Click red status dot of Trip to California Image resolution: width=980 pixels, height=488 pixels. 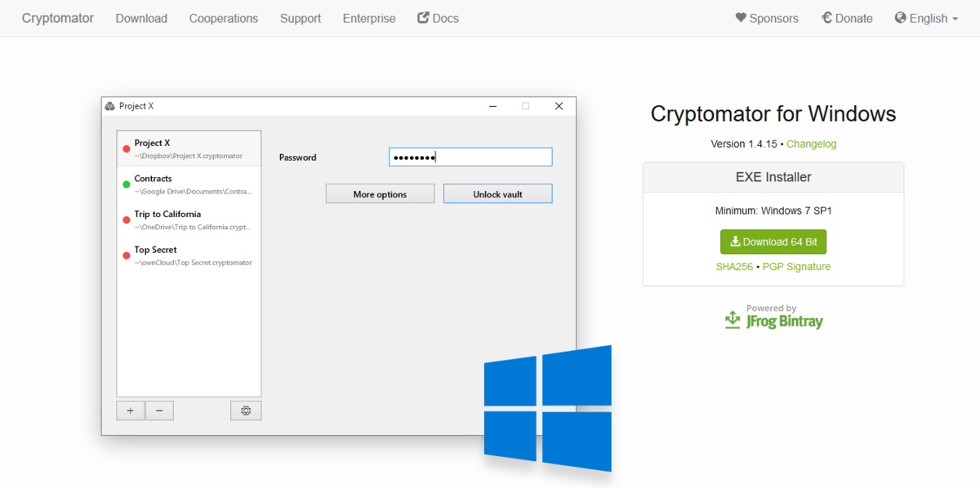(x=127, y=220)
